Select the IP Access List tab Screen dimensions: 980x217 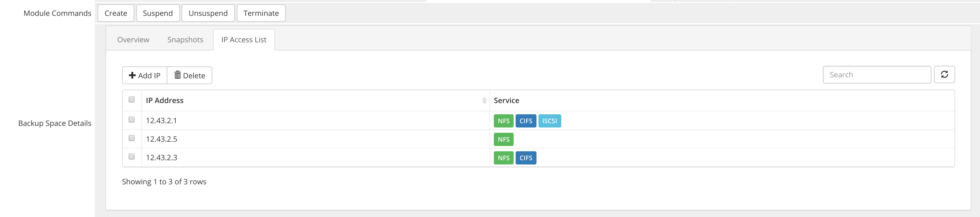[x=244, y=40]
